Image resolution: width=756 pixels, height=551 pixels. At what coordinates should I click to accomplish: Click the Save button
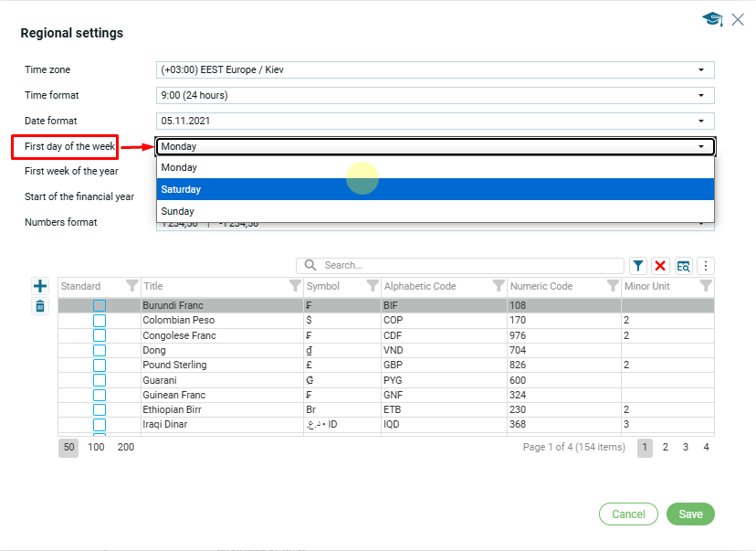690,514
